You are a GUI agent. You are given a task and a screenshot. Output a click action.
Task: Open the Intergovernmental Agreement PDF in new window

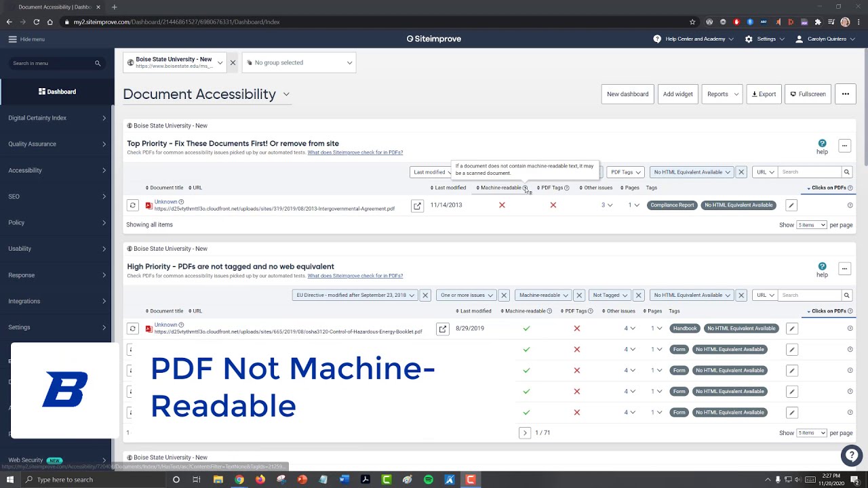[417, 205]
